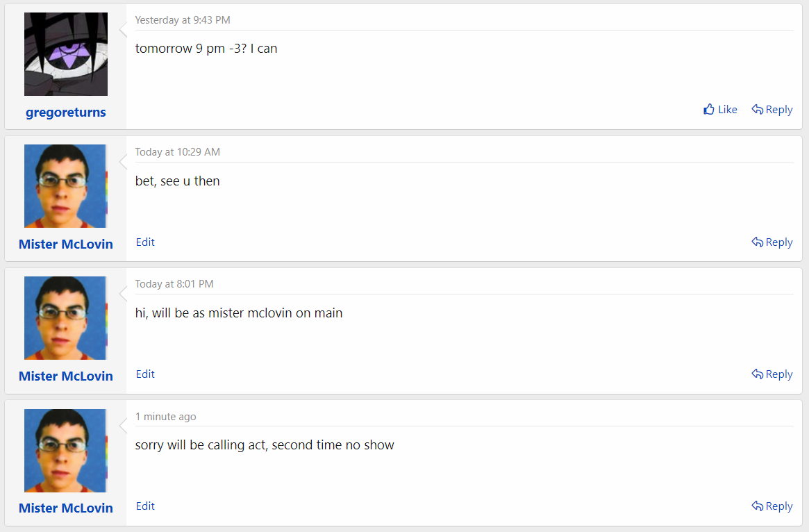Screen dimensions: 809x532
Task: Open Mister McLovin username on 8:01 PM post
Action: (x=66, y=376)
